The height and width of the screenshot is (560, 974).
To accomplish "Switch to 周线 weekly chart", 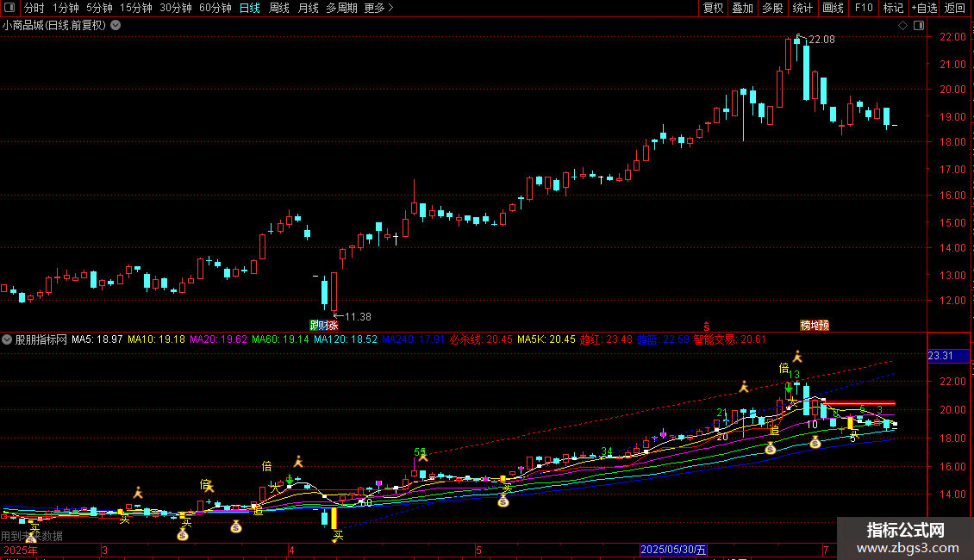I will pos(279,8).
